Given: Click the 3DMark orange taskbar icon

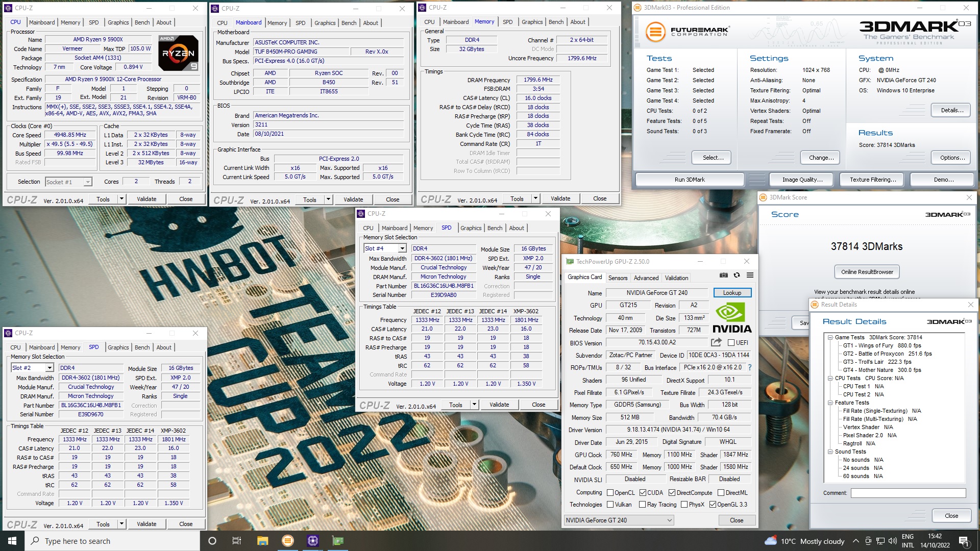Looking at the screenshot, I should click(288, 541).
